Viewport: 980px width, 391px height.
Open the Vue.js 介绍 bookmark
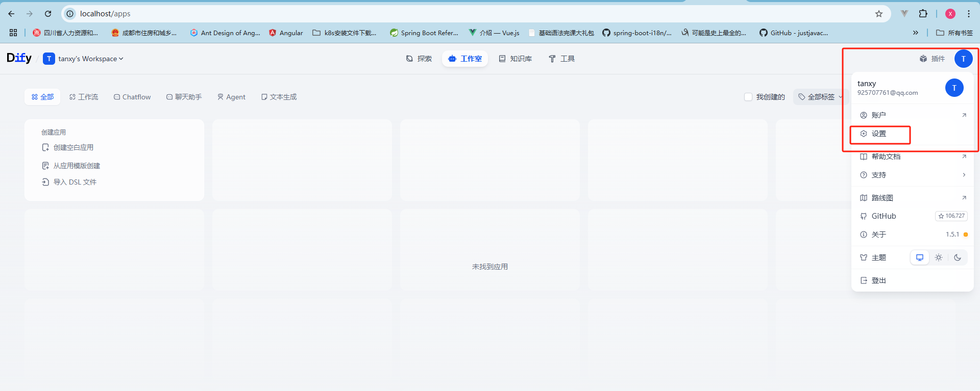(x=494, y=33)
